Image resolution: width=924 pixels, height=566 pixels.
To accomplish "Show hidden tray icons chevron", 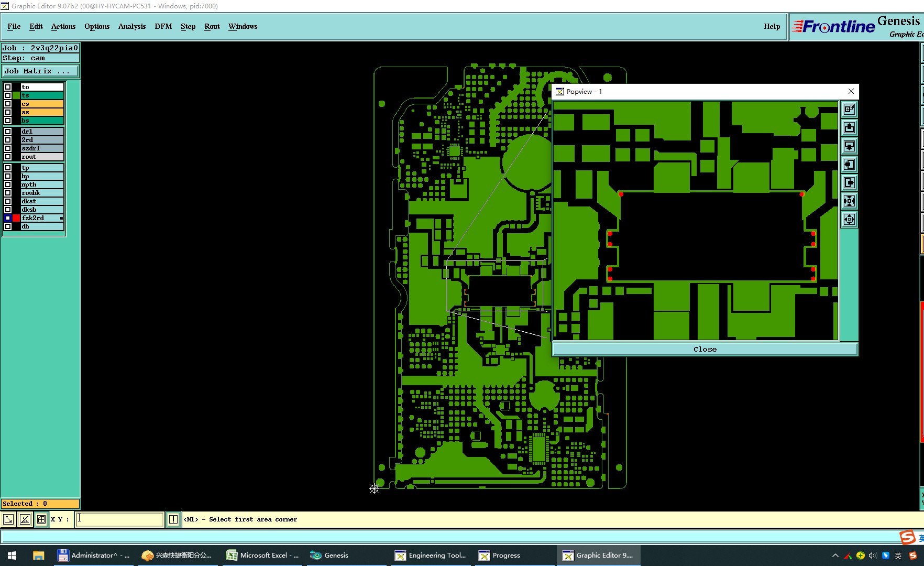I will pos(835,556).
